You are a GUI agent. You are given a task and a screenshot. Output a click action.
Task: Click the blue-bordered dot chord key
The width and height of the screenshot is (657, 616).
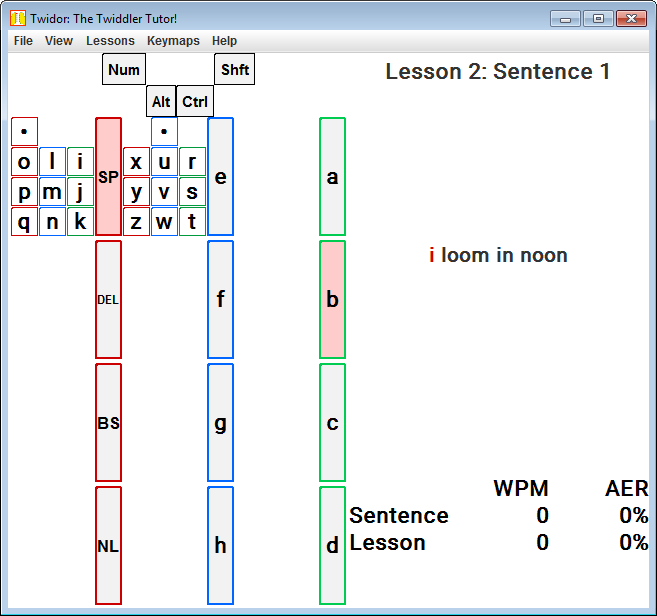pos(164,132)
